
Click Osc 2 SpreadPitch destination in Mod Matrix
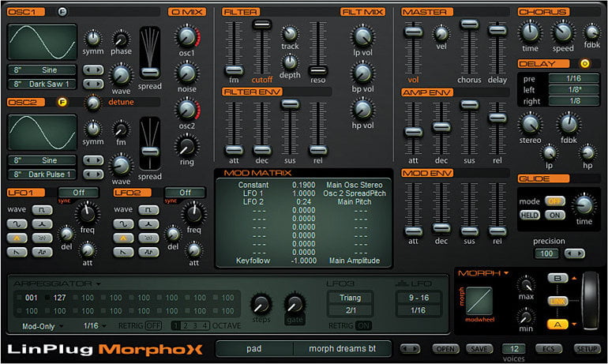(355, 193)
